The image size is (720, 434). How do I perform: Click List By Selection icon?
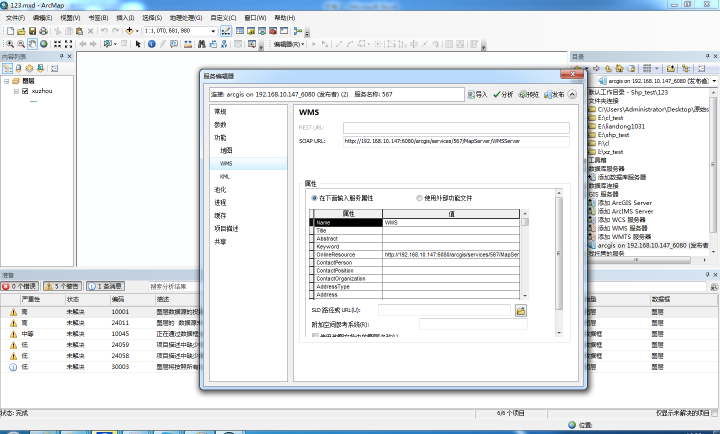click(x=40, y=68)
